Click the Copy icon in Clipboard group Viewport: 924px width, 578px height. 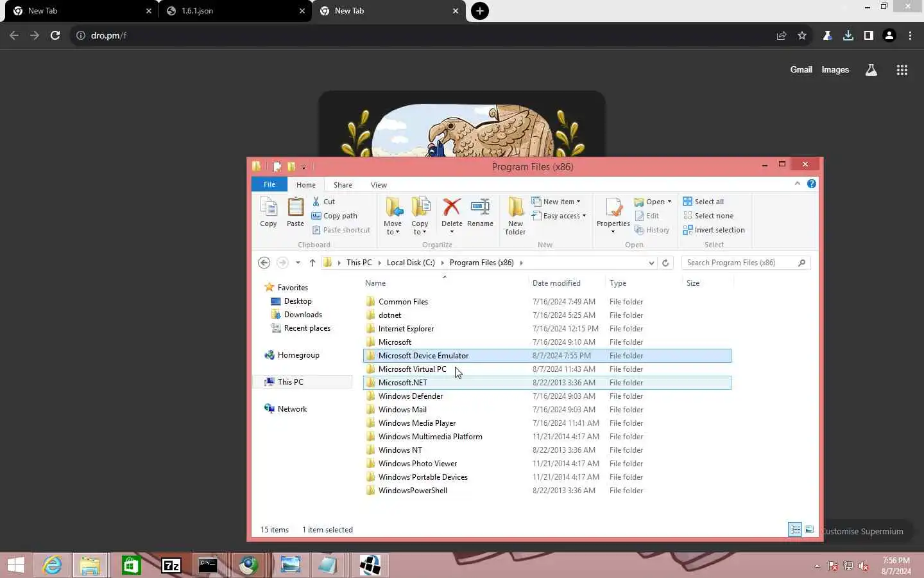pyautogui.click(x=268, y=213)
